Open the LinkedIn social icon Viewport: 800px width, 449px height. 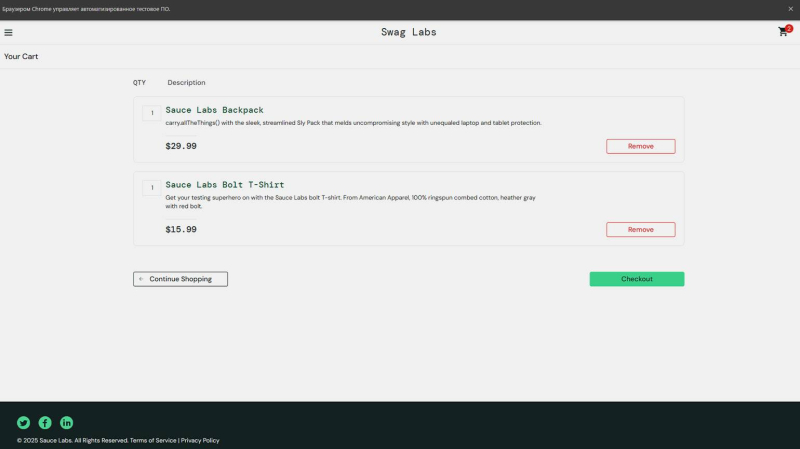pos(66,422)
